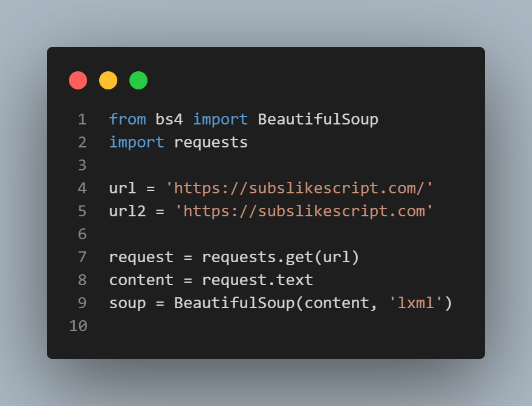
Task: Click 'bs4' module name on line 1
Action: coord(169,120)
